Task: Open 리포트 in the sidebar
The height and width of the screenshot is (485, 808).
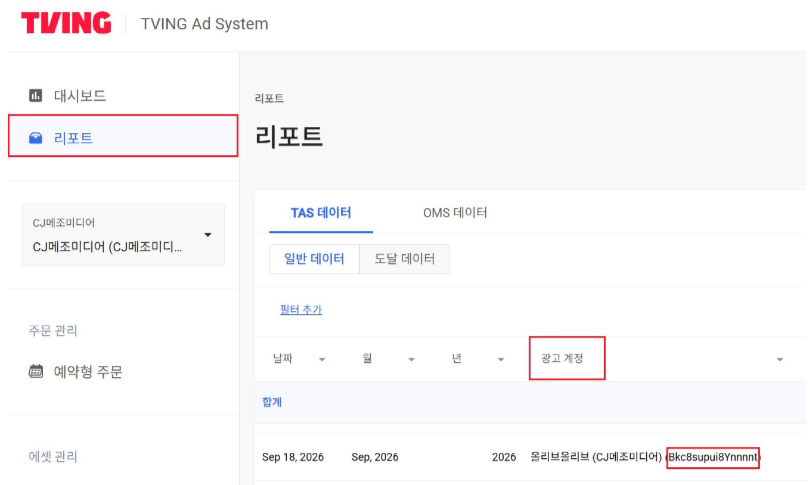Action: click(x=123, y=136)
